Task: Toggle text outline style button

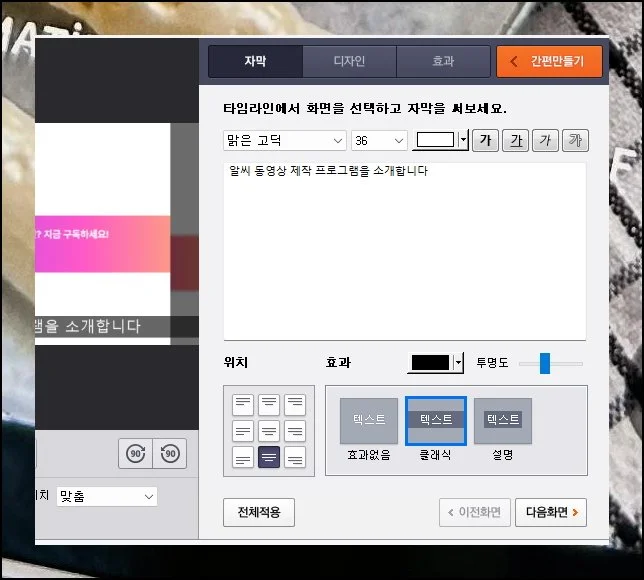Action: 574,141
